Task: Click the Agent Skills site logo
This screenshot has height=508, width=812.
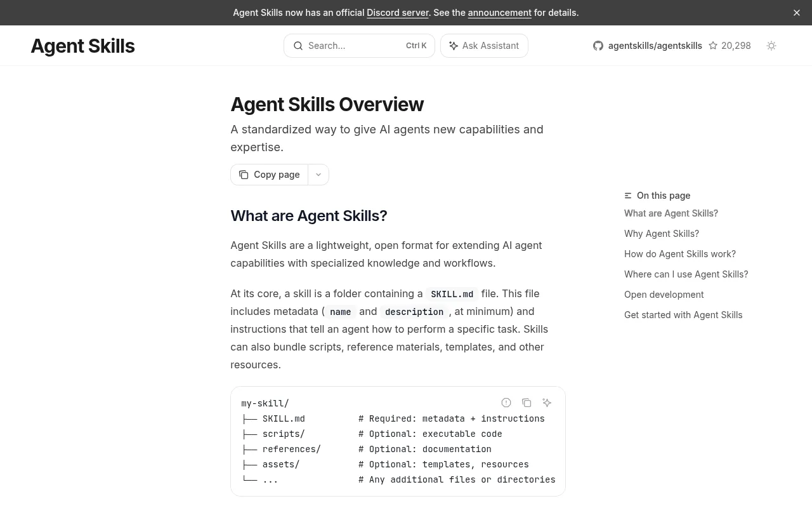Action: [82, 46]
